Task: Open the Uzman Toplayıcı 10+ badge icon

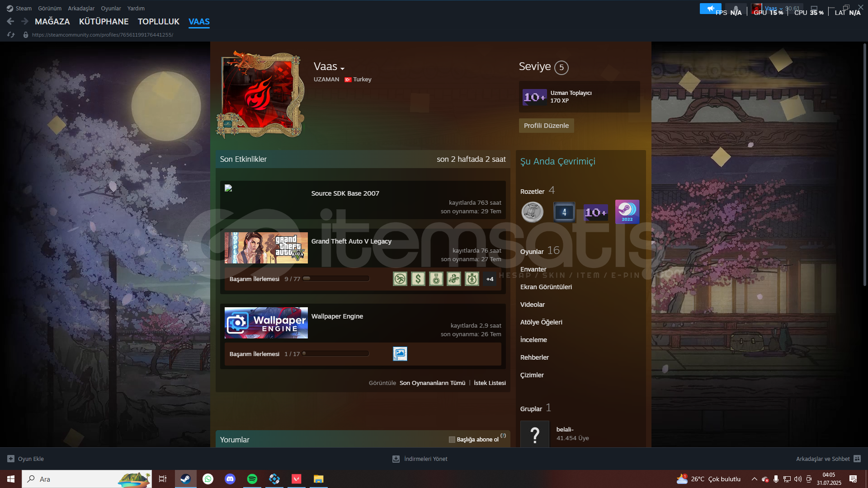Action: tap(535, 97)
